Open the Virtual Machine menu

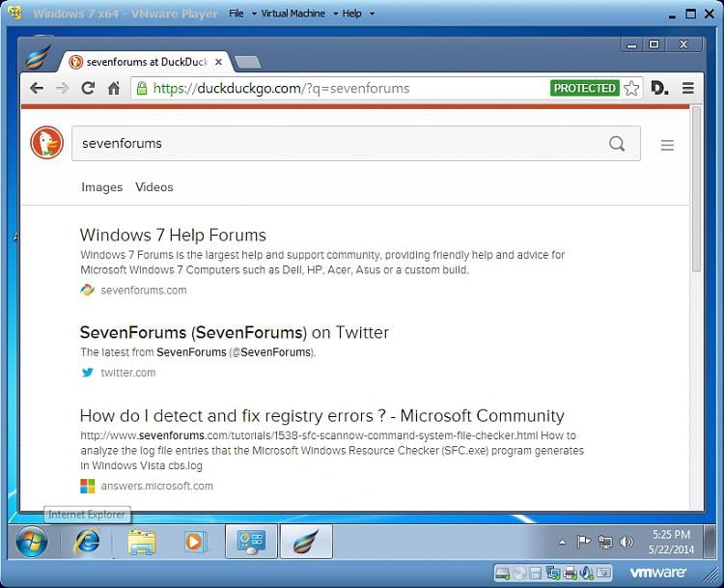pyautogui.click(x=293, y=14)
